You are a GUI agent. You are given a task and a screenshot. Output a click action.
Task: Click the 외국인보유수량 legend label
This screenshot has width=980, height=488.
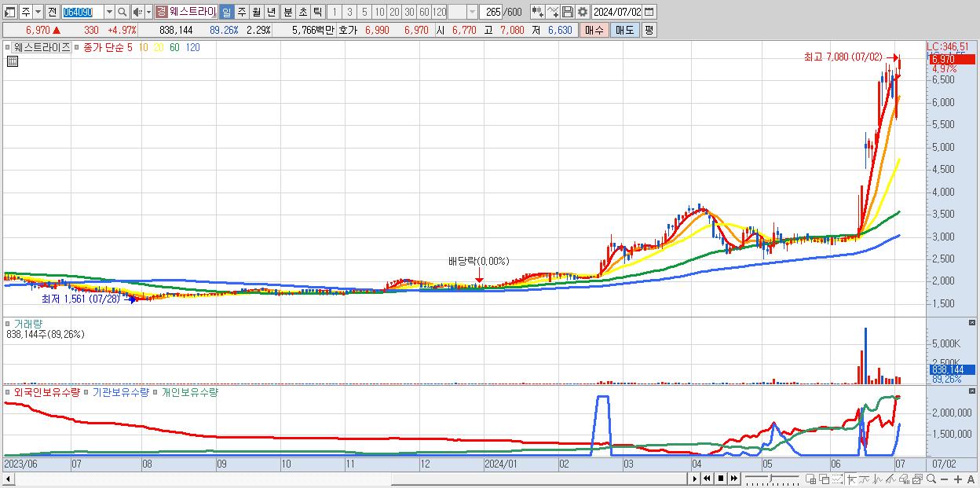point(47,391)
